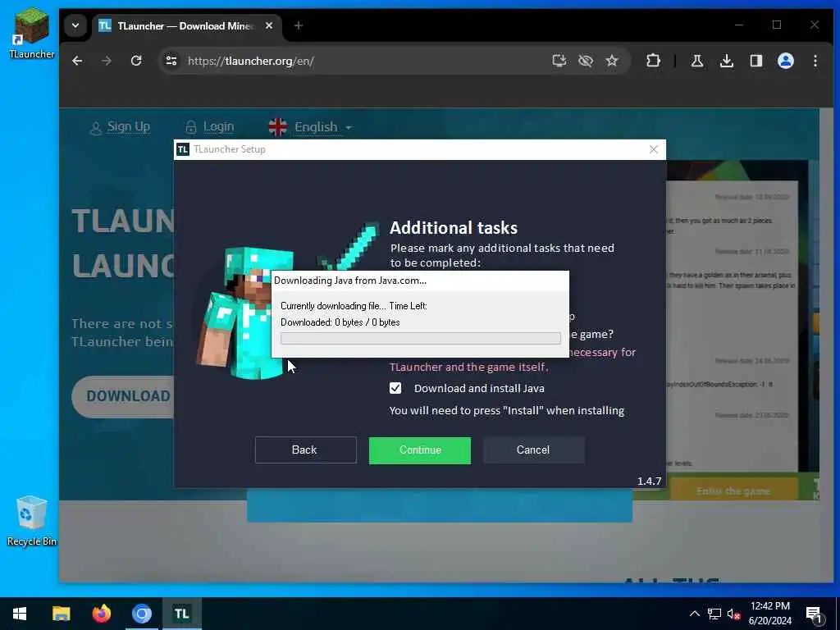Cancel the TLauncher setup
The height and width of the screenshot is (630, 840).
point(533,450)
